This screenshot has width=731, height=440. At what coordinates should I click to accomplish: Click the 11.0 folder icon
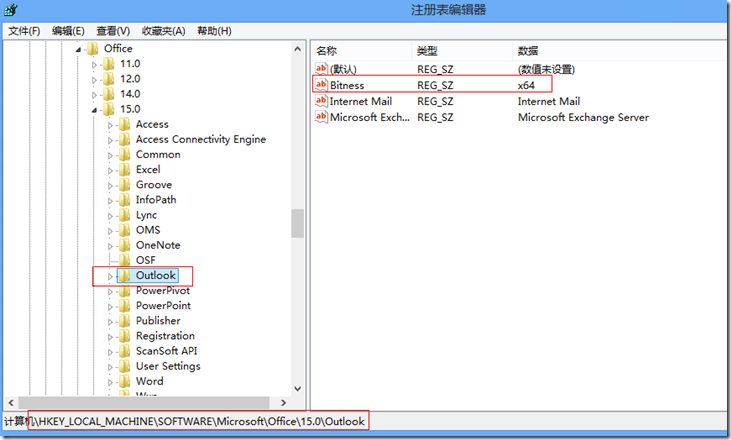[108, 63]
